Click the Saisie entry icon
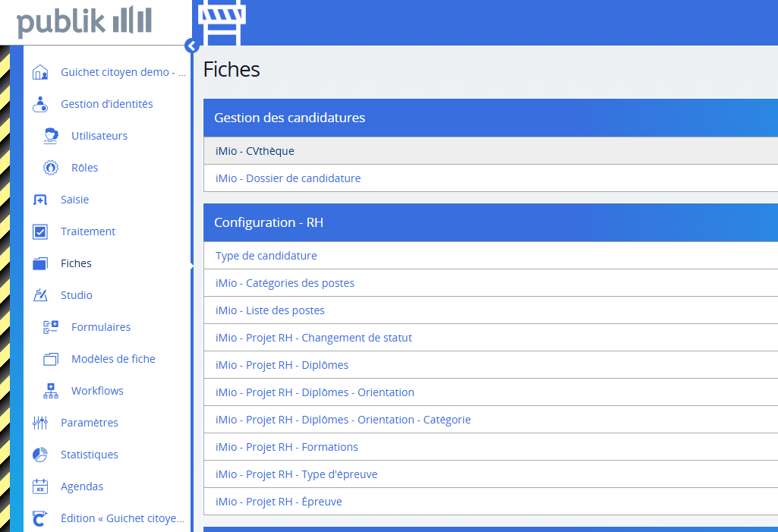Viewport: 778px width, 532px height. (40, 199)
